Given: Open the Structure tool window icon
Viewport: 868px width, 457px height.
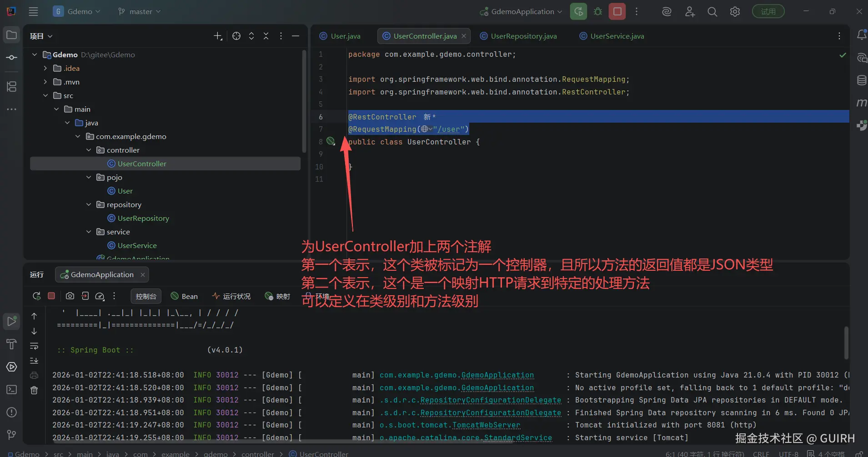Looking at the screenshot, I should click(x=11, y=86).
